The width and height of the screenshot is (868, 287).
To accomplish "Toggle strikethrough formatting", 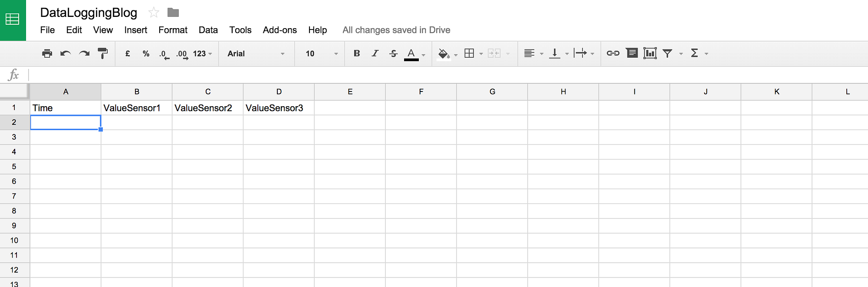I will (x=393, y=53).
